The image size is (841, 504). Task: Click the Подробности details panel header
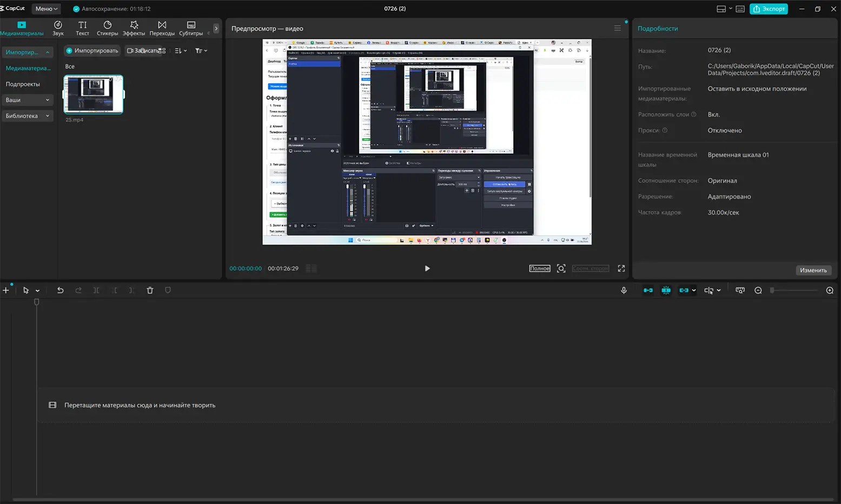coord(658,29)
